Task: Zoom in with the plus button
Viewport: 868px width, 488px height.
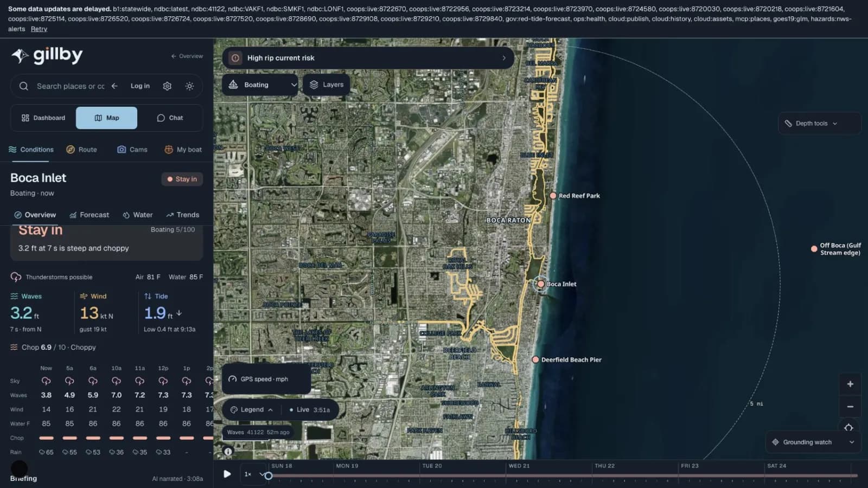Action: (850, 384)
